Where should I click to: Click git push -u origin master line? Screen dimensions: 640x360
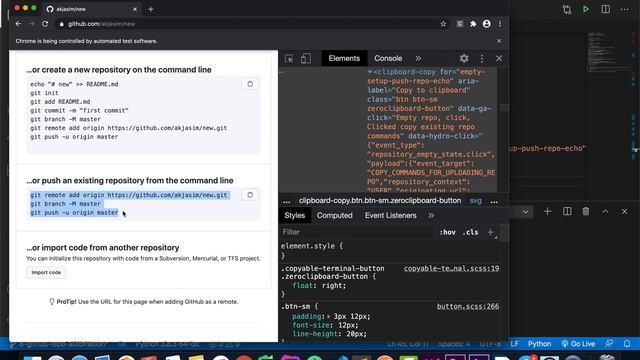(74, 213)
